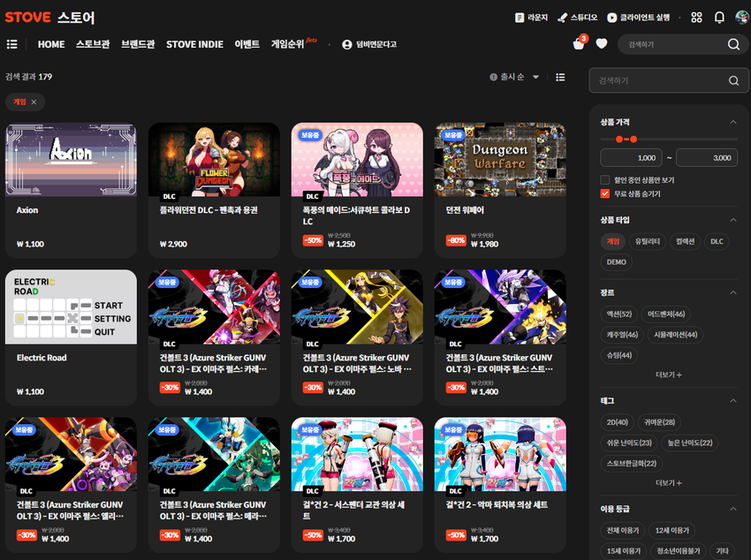The width and height of the screenshot is (751, 560).
Task: Open the 게임순위 beta menu
Action: [x=293, y=43]
